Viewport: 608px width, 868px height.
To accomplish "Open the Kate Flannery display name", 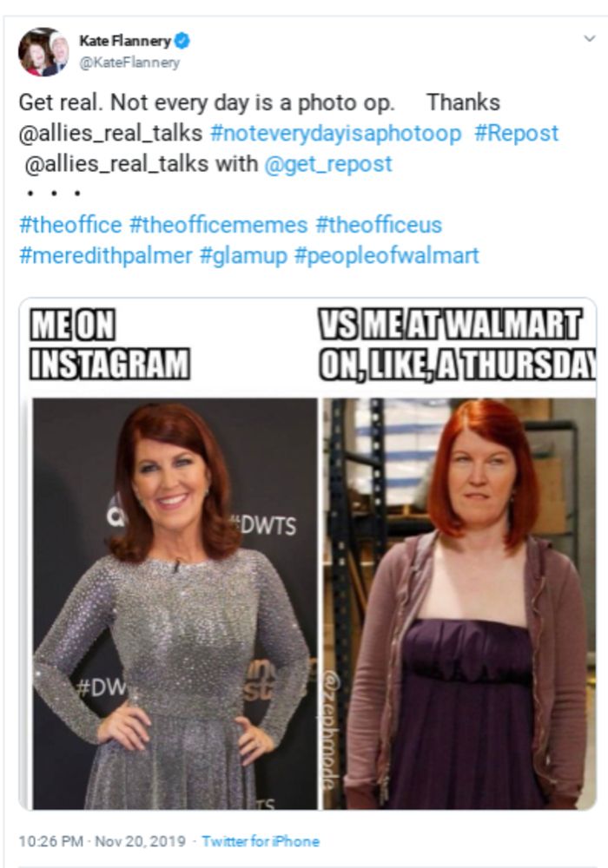I will (125, 41).
